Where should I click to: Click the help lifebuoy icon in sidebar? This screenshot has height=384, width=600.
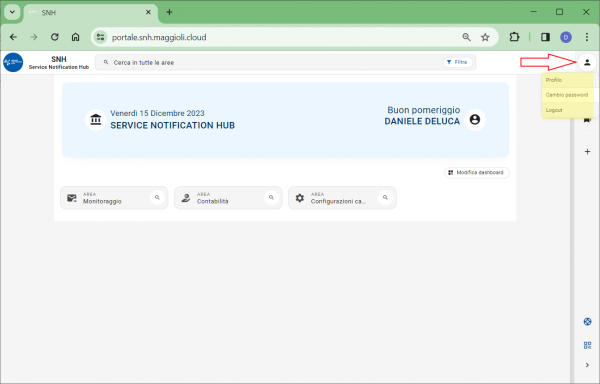click(x=587, y=322)
